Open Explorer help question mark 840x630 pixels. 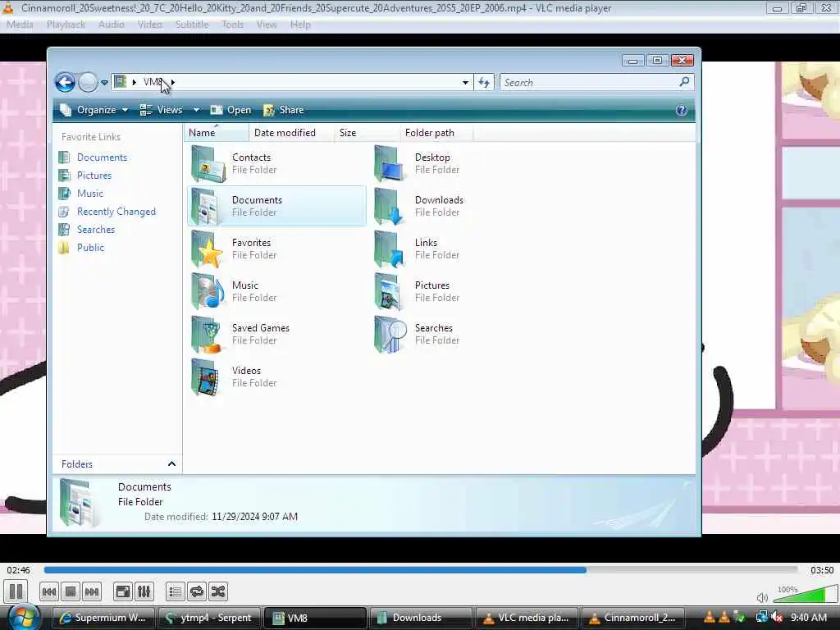pyautogui.click(x=681, y=110)
